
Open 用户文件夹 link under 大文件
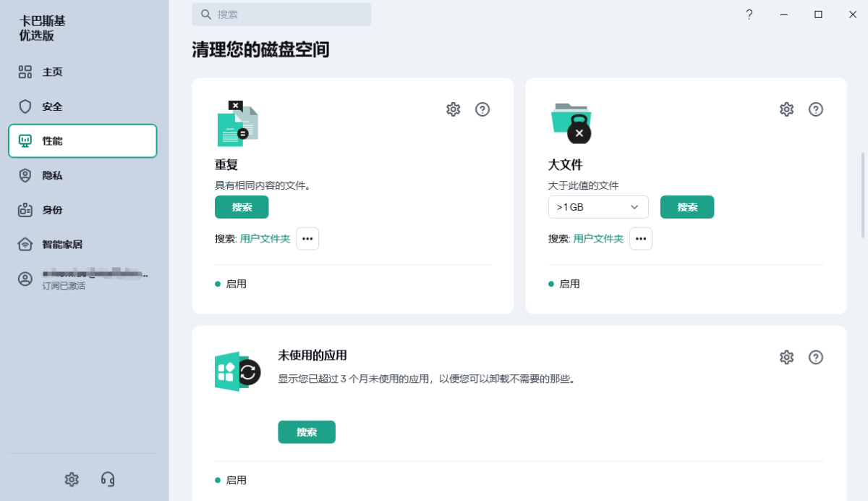[x=598, y=238]
